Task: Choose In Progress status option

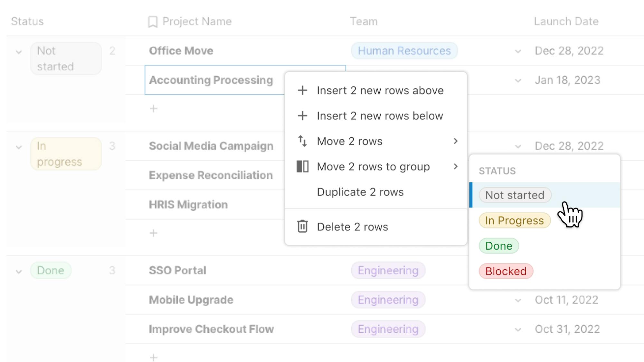Action: tap(514, 221)
